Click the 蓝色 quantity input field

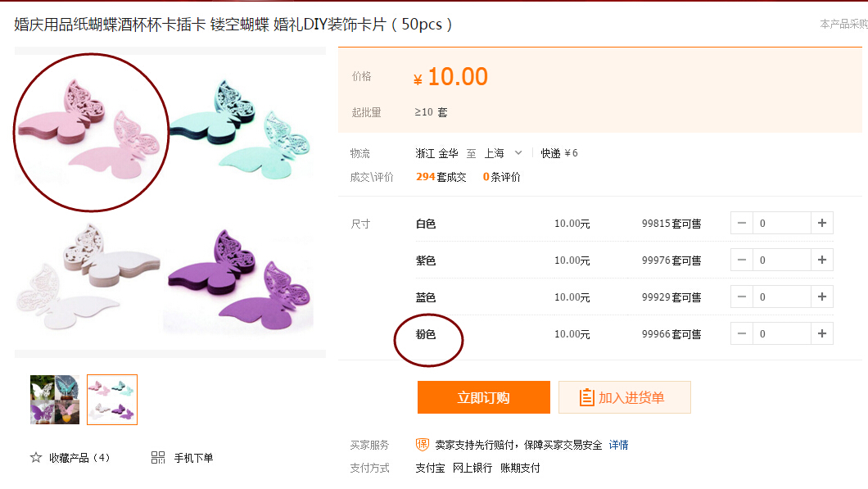(781, 297)
